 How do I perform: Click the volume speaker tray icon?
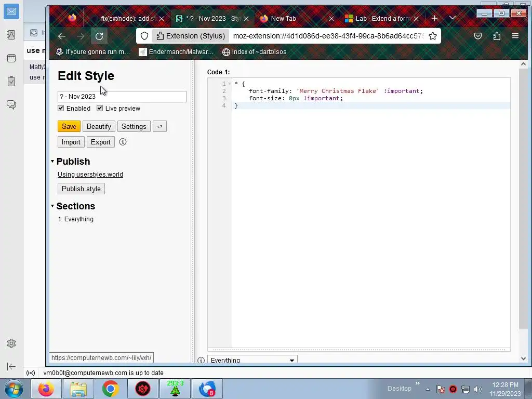pos(478,389)
